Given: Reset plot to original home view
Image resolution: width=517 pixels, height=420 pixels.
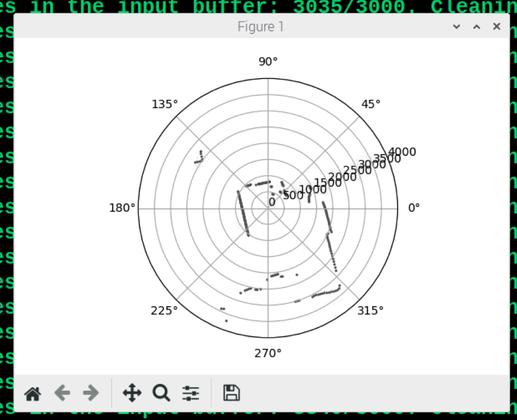Looking at the screenshot, I should pyautogui.click(x=33, y=393).
